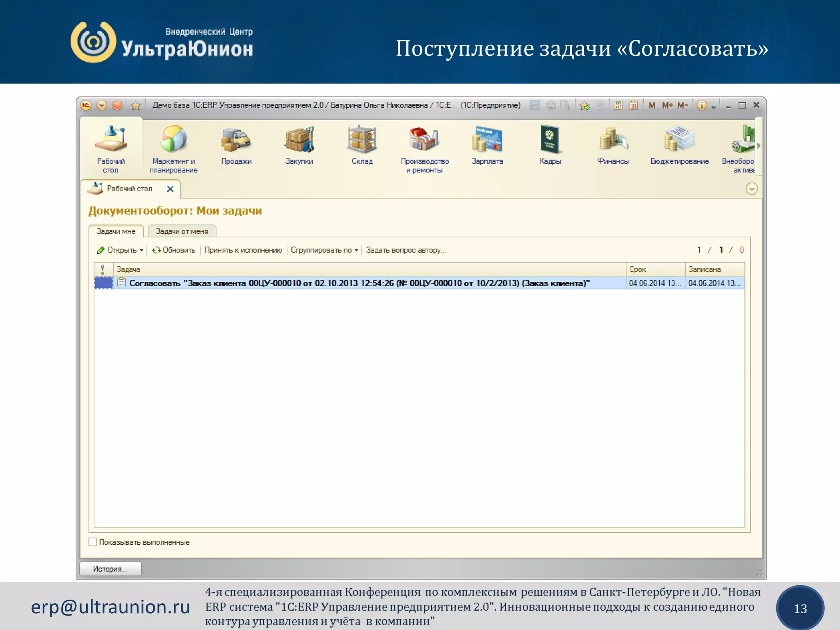Open Маркетинг и планирование section
Viewport: 840px width, 630px height.
(x=173, y=149)
